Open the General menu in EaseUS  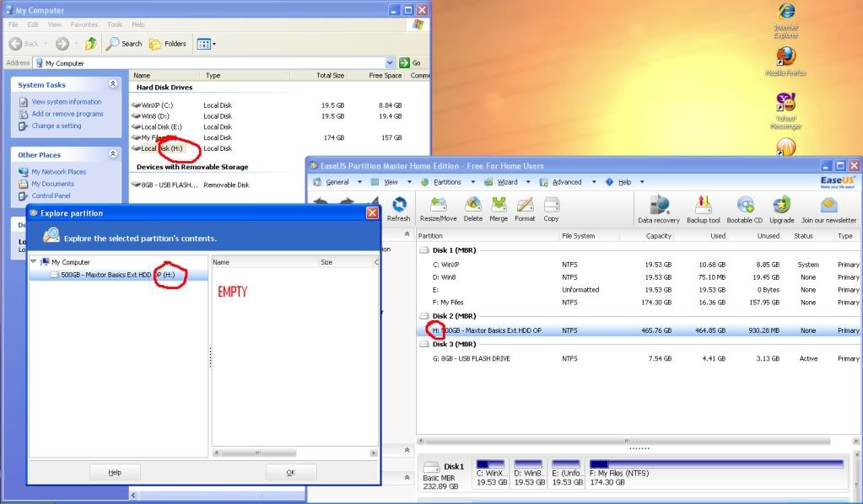click(337, 182)
